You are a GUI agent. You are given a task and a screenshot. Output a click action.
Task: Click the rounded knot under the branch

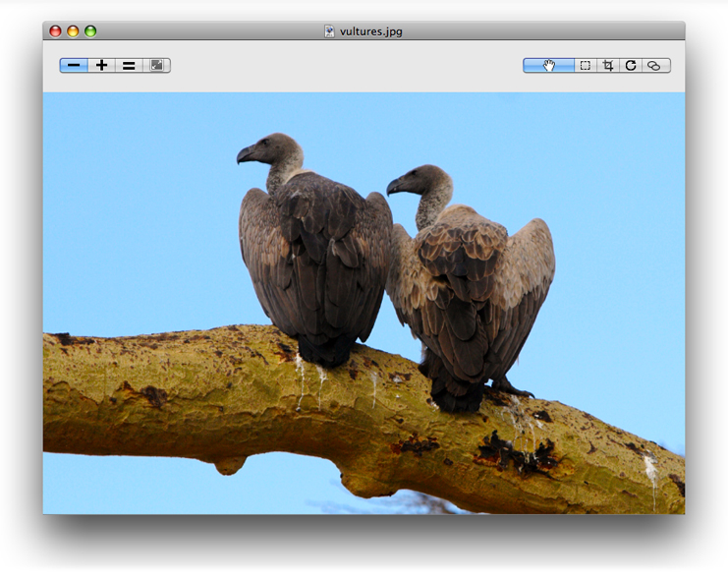pyautogui.click(x=229, y=464)
